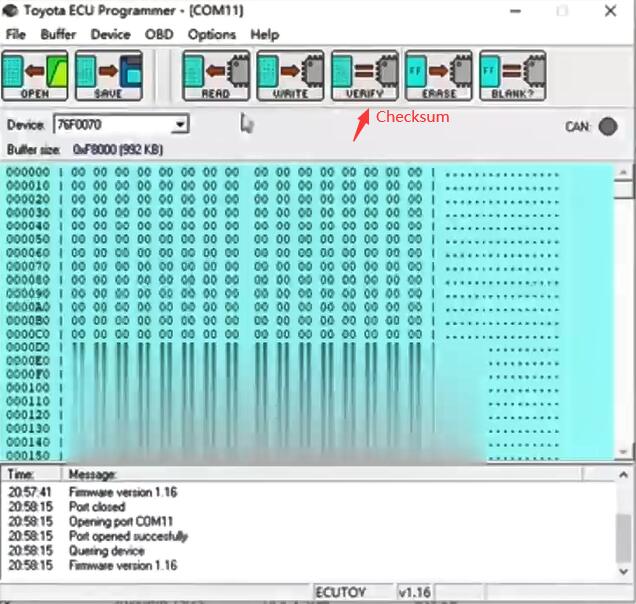Click the CAN status indicator circle
The height and width of the screenshot is (604, 636).
pos(608,127)
